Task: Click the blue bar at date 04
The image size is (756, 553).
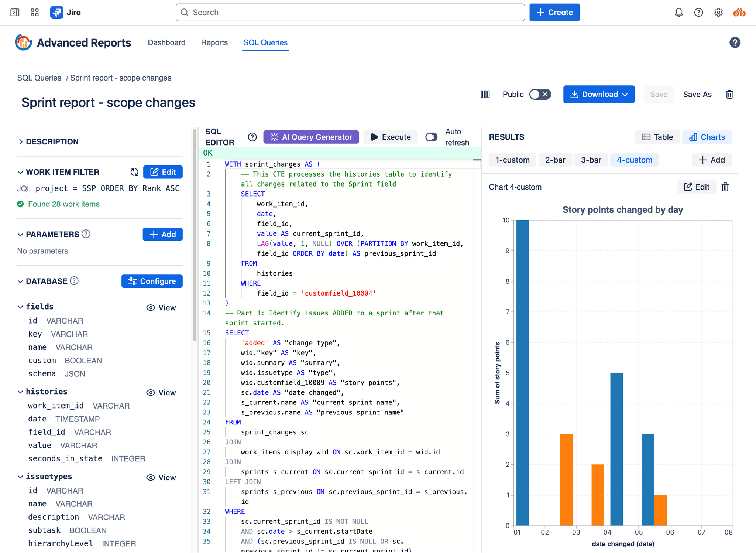Action: click(616, 449)
